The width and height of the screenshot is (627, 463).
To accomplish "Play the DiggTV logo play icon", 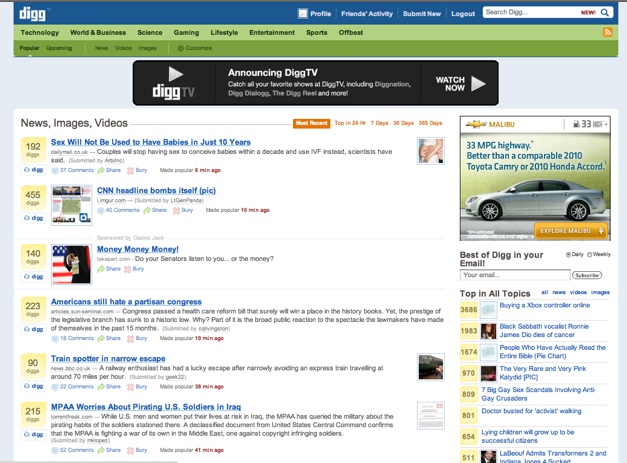I will pyautogui.click(x=176, y=74).
